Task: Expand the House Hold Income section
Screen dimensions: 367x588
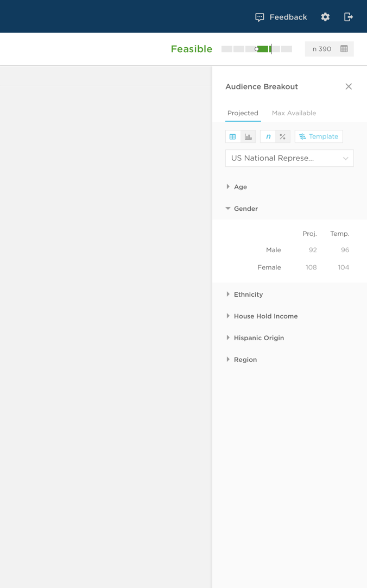Action: click(x=265, y=316)
